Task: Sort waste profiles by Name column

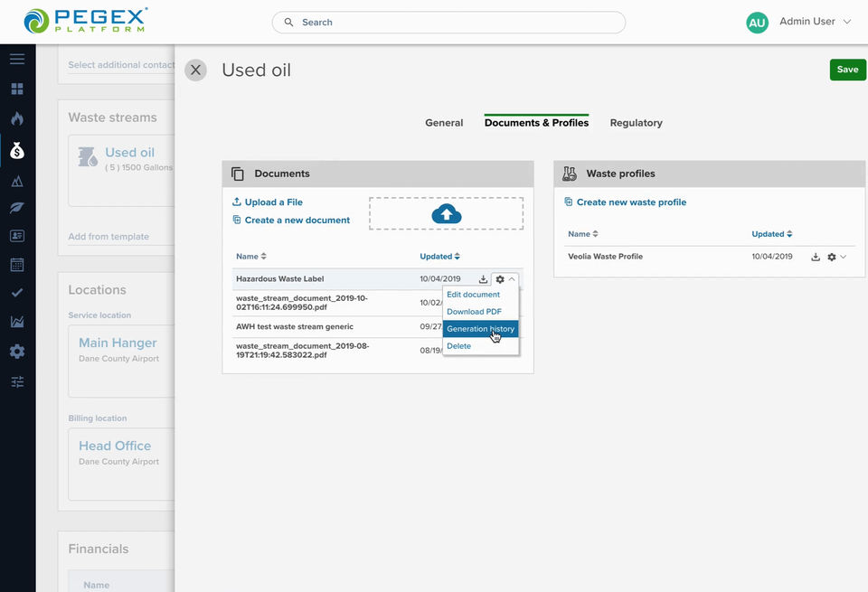Action: [583, 235]
